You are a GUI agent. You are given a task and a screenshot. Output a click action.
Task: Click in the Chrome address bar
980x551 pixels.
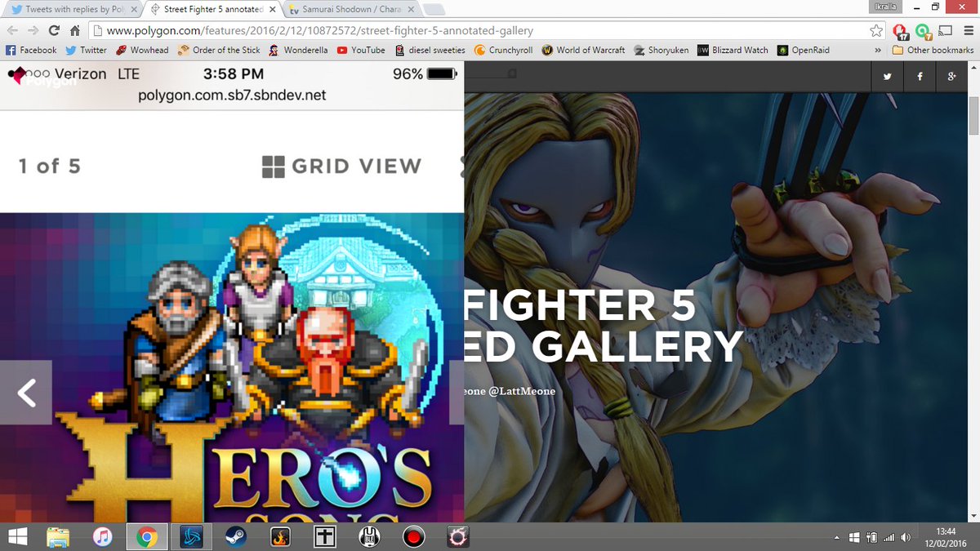tap(478, 31)
